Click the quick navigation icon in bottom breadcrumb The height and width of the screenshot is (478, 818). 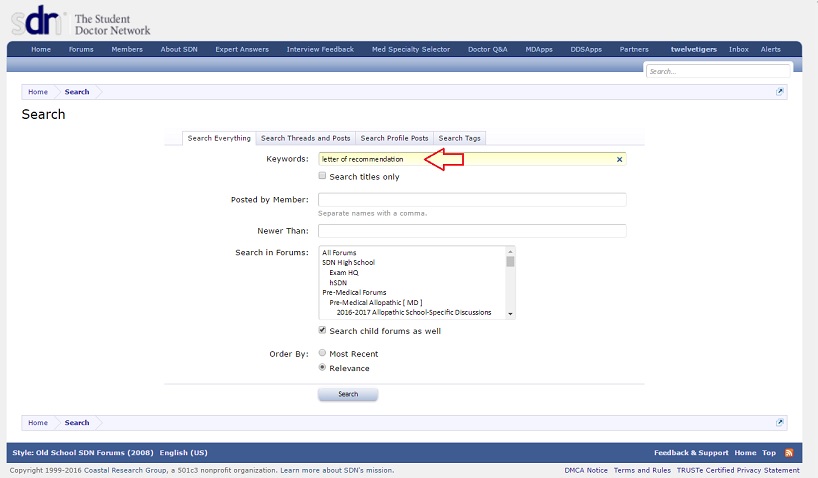780,423
